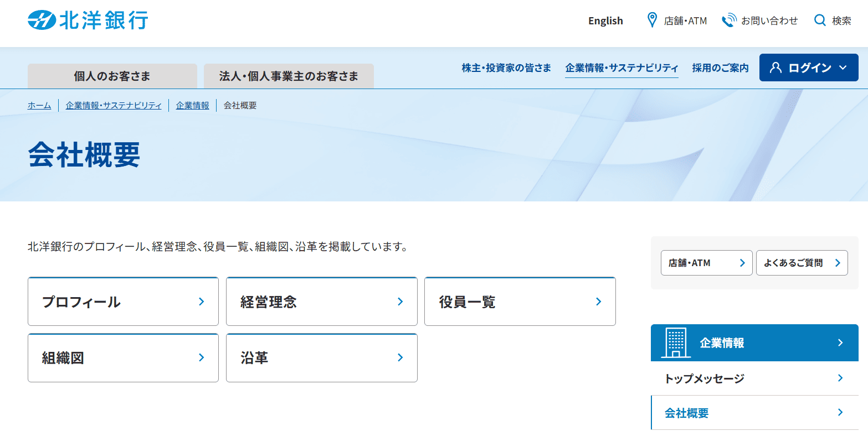
Task: Click the arrow on the 役員一覧 card
Action: pyautogui.click(x=599, y=302)
